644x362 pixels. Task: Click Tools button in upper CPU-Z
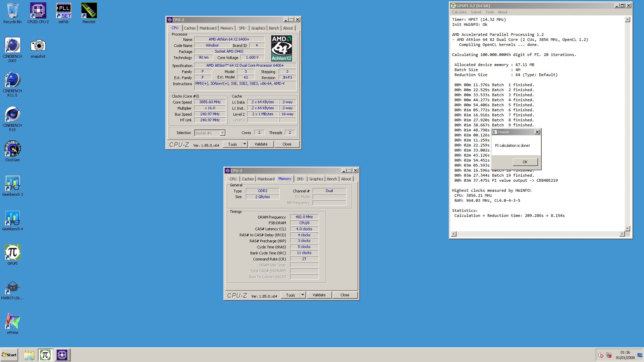[232, 144]
